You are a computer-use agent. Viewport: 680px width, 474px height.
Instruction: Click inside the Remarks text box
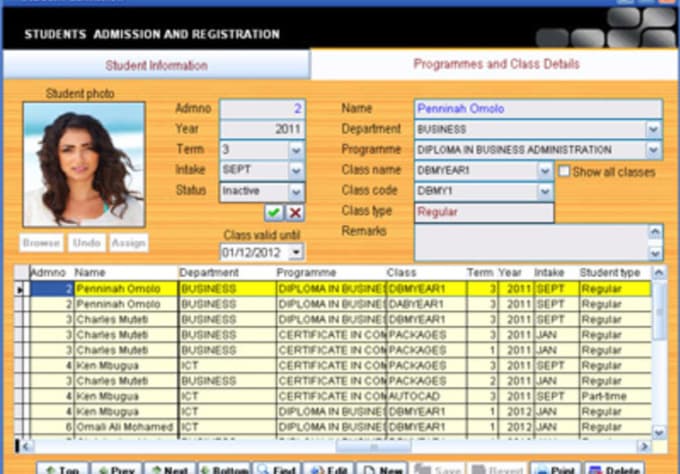pos(531,243)
